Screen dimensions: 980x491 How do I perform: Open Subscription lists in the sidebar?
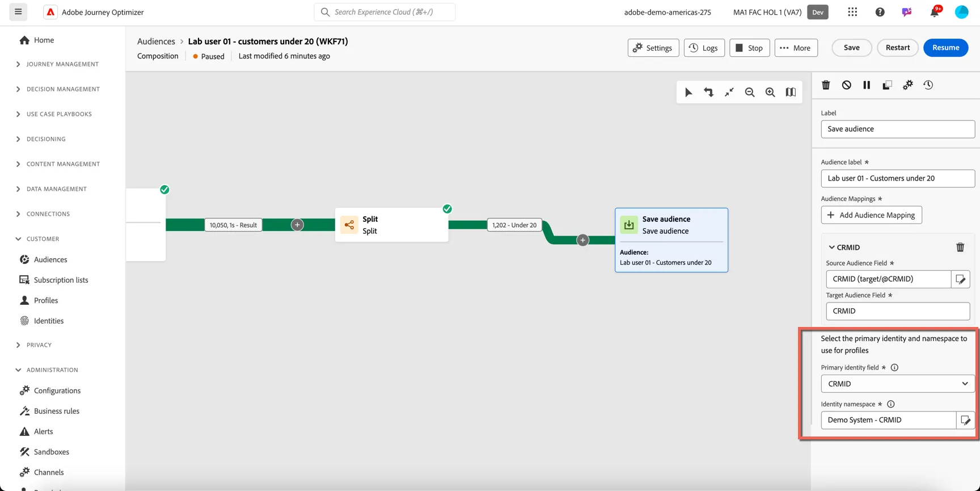click(x=61, y=280)
